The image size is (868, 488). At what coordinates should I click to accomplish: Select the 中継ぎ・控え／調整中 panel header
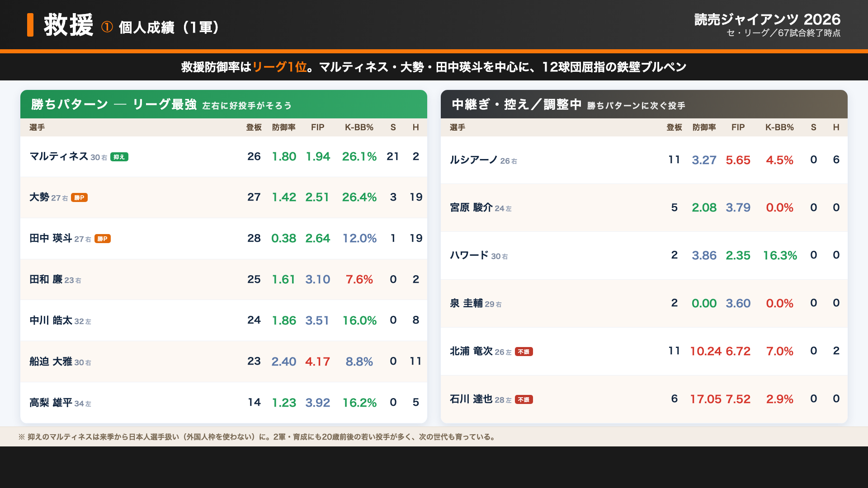[644, 104]
